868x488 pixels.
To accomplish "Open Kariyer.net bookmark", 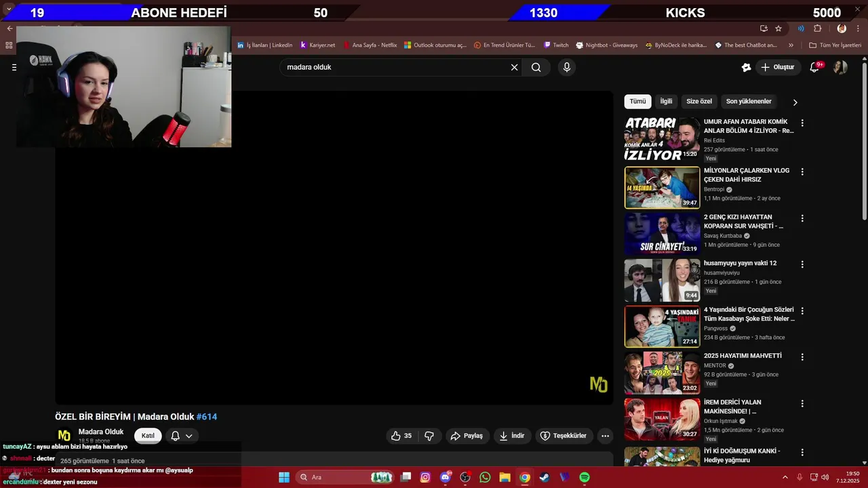I will tap(317, 45).
